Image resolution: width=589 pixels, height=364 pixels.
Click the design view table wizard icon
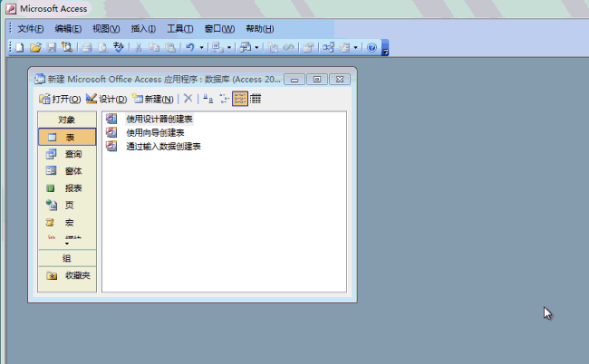111,119
